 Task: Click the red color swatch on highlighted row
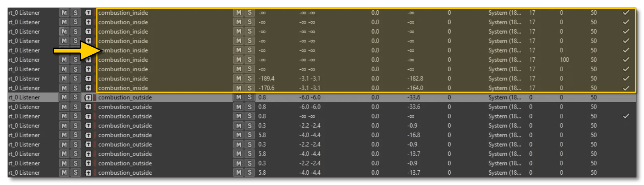[95, 97]
